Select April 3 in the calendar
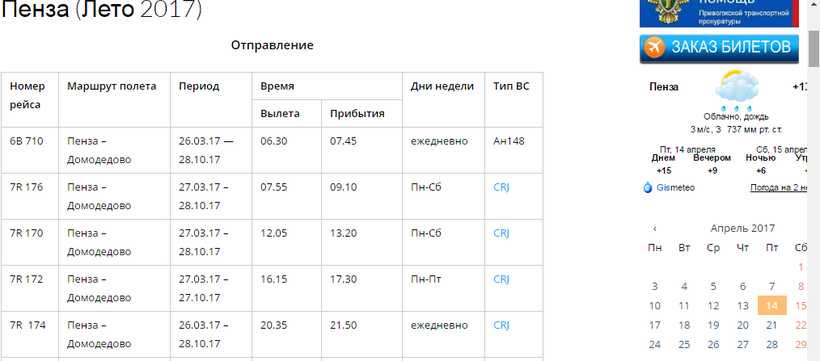 (655, 286)
